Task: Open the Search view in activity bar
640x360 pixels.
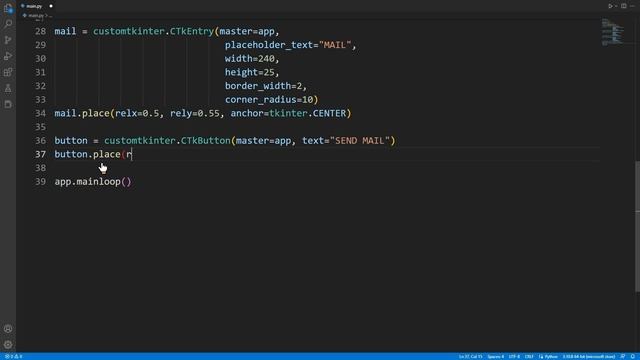Action: (x=8, y=24)
